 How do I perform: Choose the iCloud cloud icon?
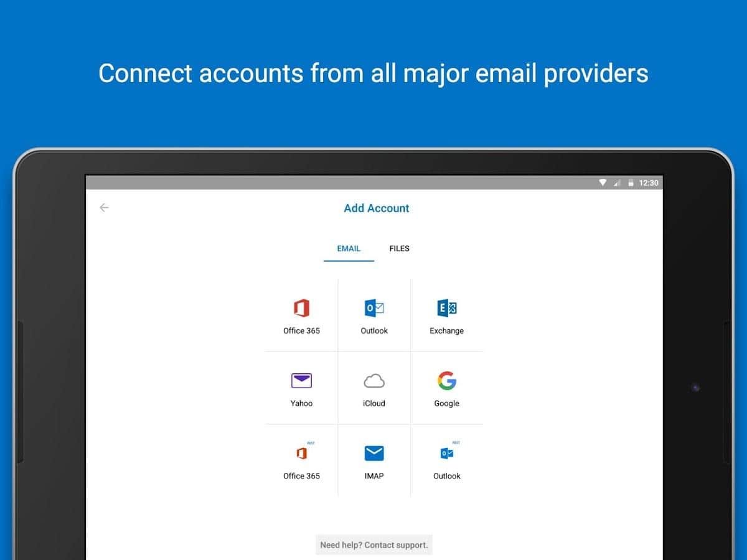(x=374, y=381)
